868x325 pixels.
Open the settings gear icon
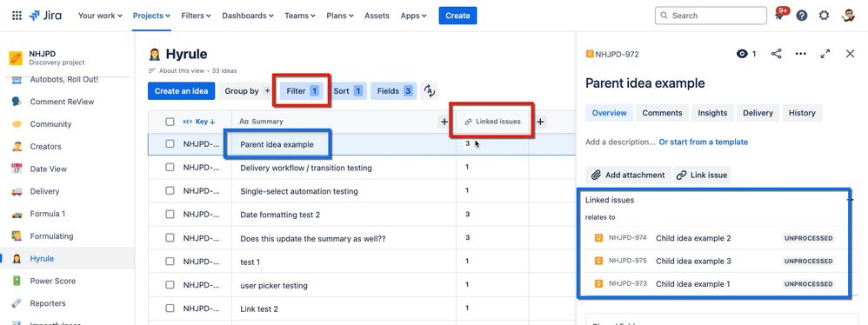[824, 16]
